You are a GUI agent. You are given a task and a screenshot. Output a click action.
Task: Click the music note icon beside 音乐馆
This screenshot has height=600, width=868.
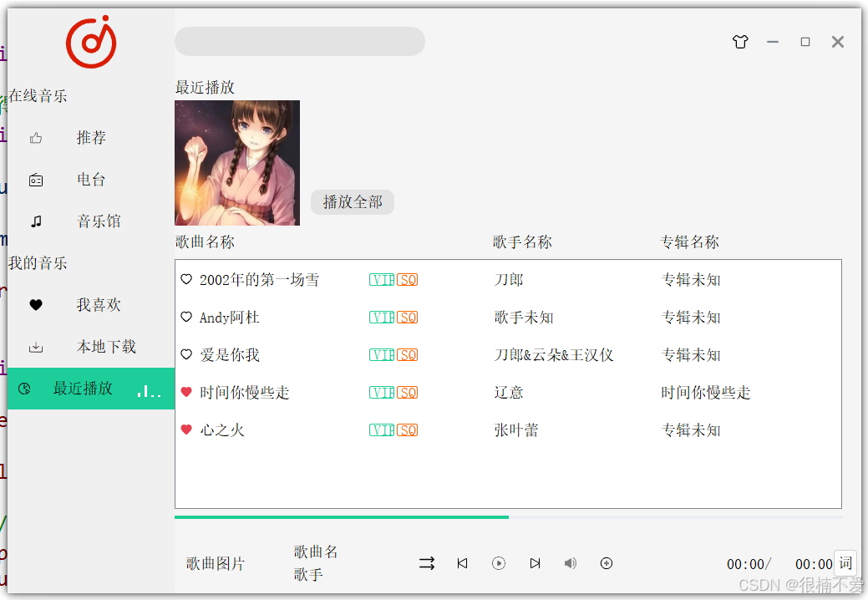[36, 221]
